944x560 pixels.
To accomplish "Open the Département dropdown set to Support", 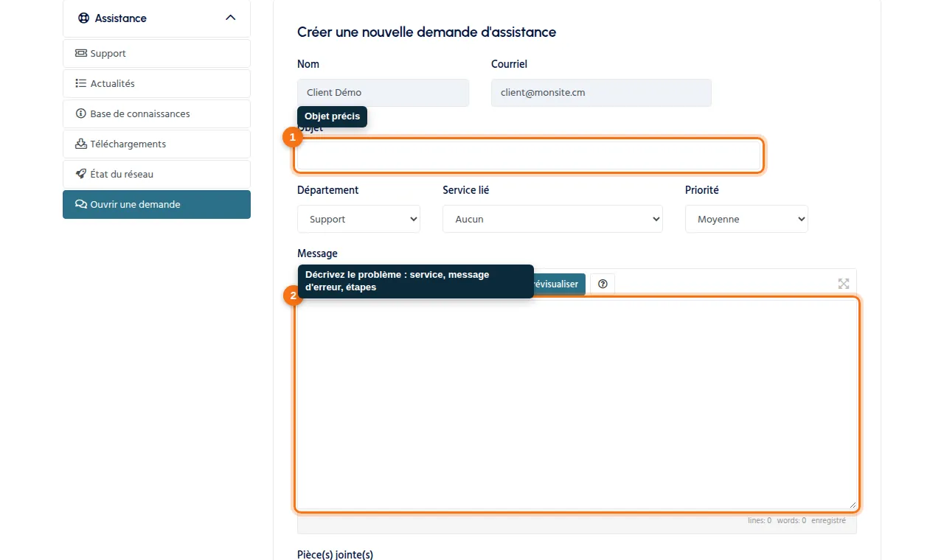I will point(358,219).
